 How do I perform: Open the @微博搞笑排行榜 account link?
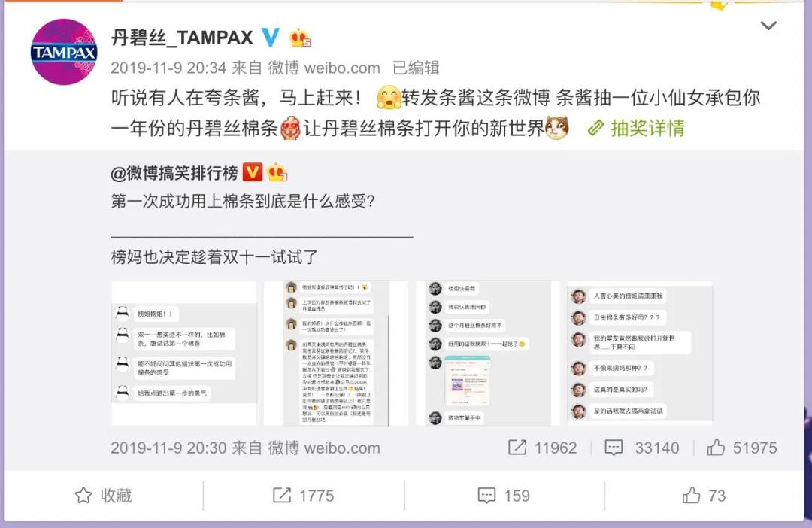pos(174,172)
